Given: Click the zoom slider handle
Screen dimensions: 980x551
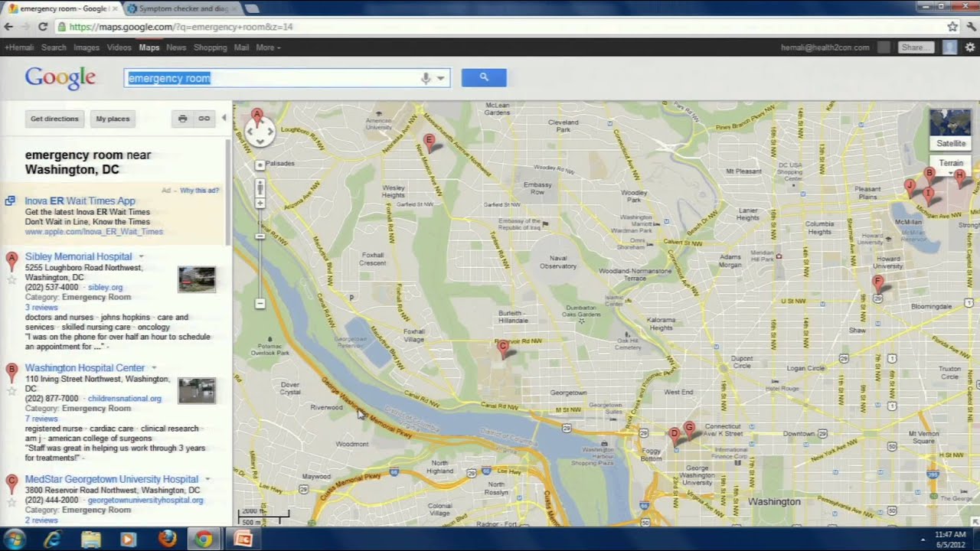Looking at the screenshot, I should 260,236.
